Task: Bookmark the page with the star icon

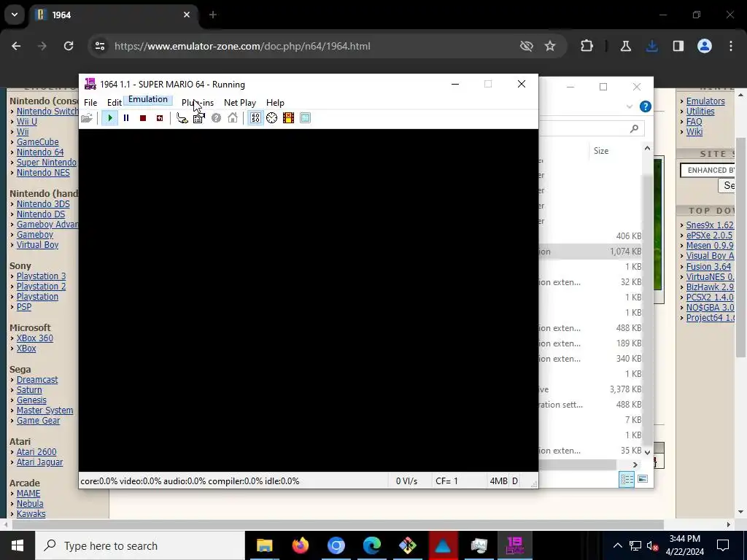Action: point(550,46)
